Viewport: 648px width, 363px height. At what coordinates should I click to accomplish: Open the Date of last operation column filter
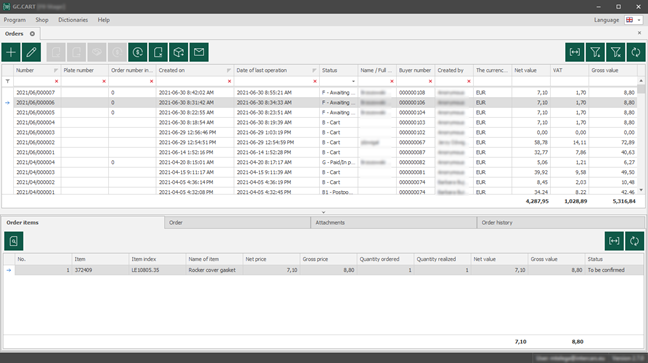click(x=314, y=71)
